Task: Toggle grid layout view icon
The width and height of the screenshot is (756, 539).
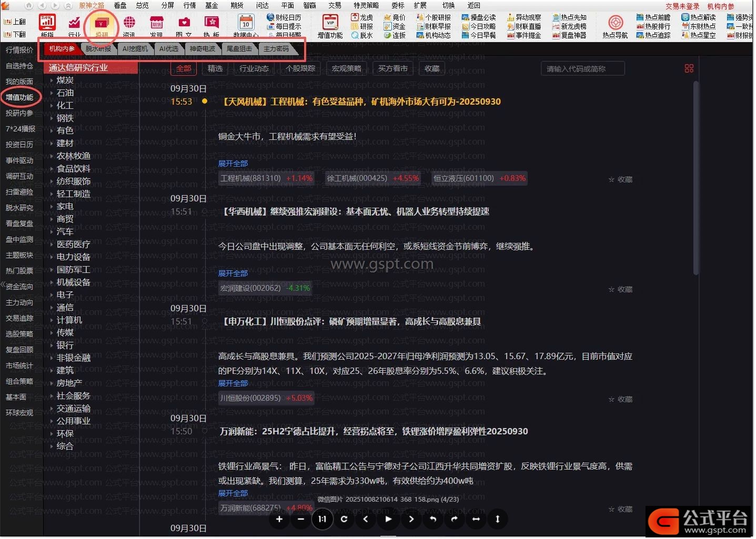Action: point(689,69)
